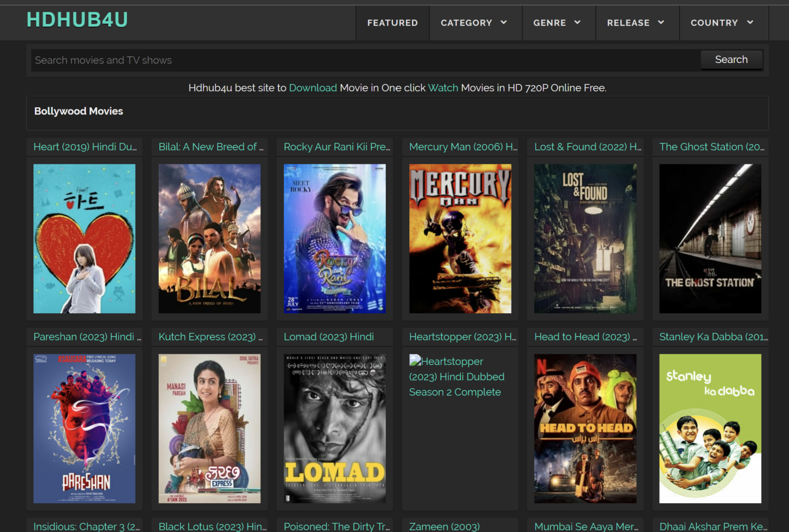Select the Lost & Found poster

[x=585, y=238]
